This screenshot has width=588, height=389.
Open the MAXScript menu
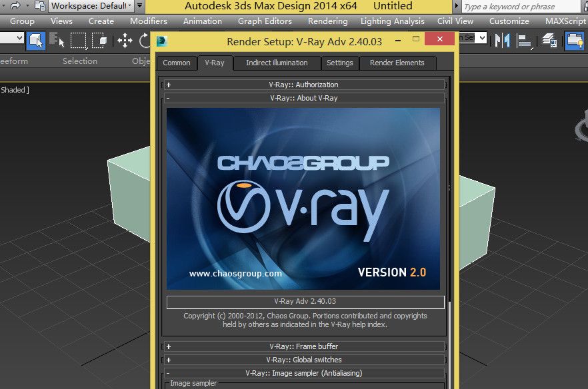tap(565, 21)
